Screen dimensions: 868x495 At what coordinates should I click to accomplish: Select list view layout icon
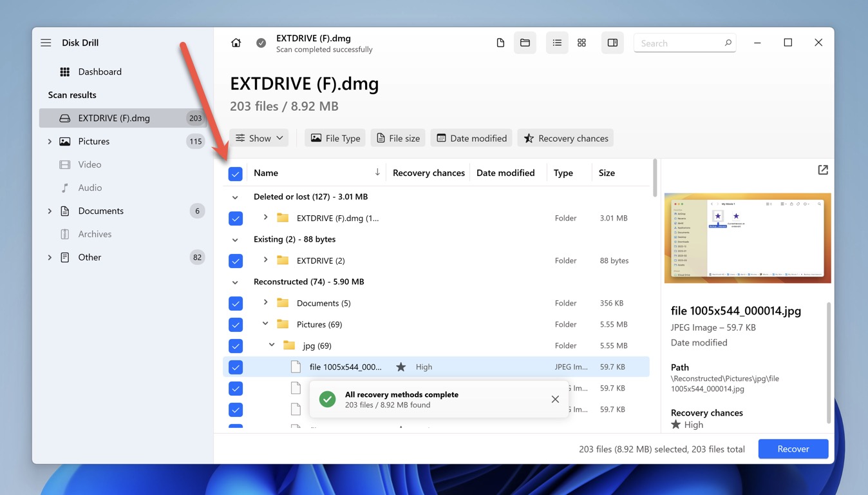click(557, 43)
